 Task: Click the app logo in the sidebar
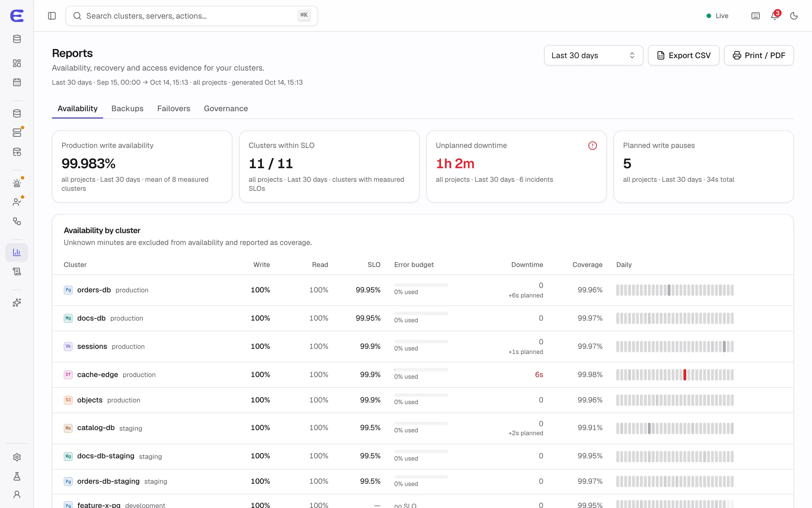tap(17, 16)
